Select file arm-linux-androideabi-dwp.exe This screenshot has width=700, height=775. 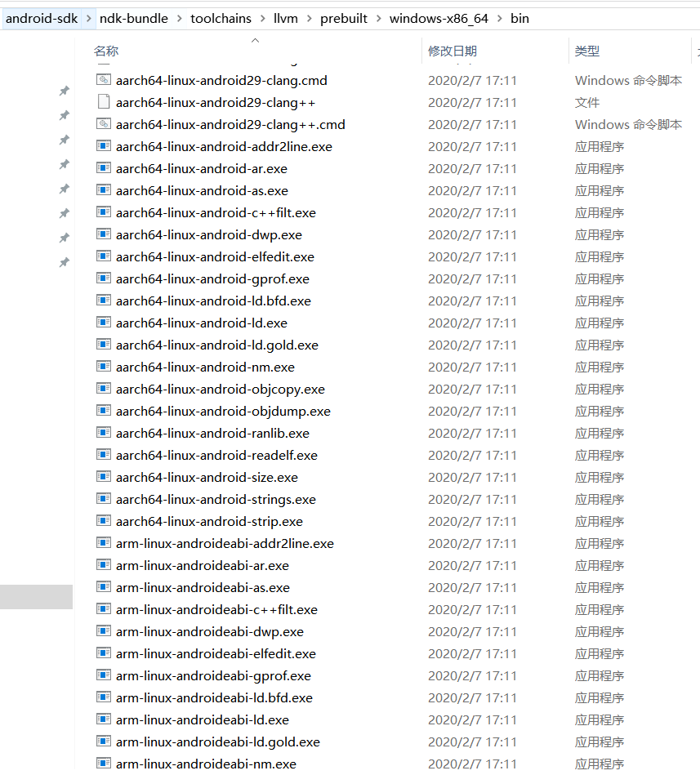[x=210, y=631]
